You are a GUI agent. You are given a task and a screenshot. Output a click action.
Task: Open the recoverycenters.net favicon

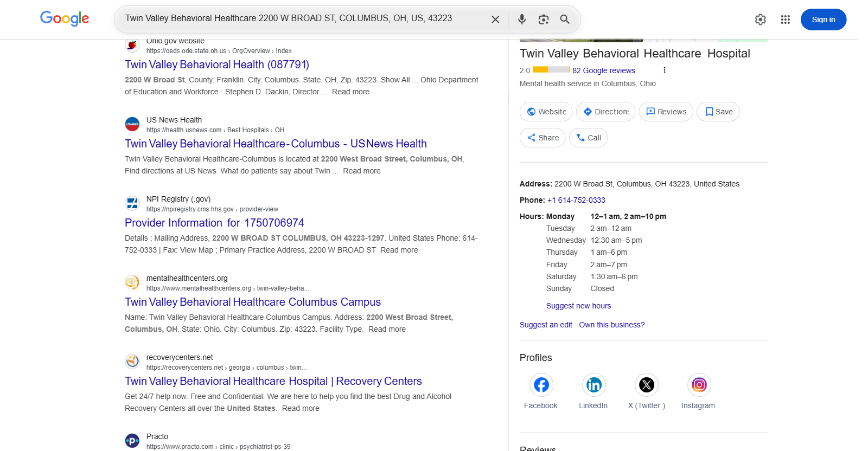132,362
